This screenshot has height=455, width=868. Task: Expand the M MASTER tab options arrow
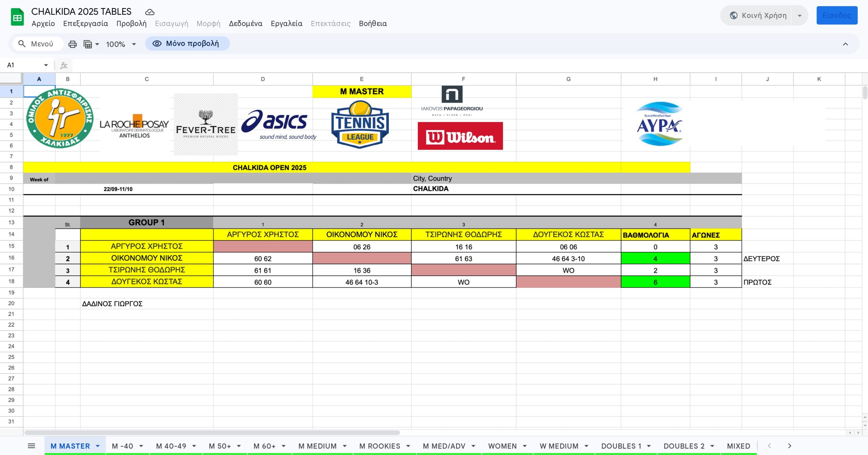pyautogui.click(x=98, y=446)
